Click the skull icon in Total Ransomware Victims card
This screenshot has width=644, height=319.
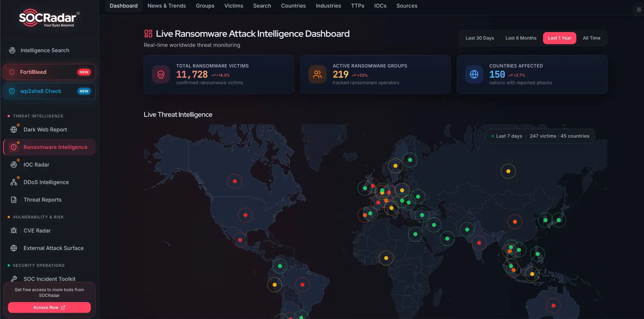(161, 74)
